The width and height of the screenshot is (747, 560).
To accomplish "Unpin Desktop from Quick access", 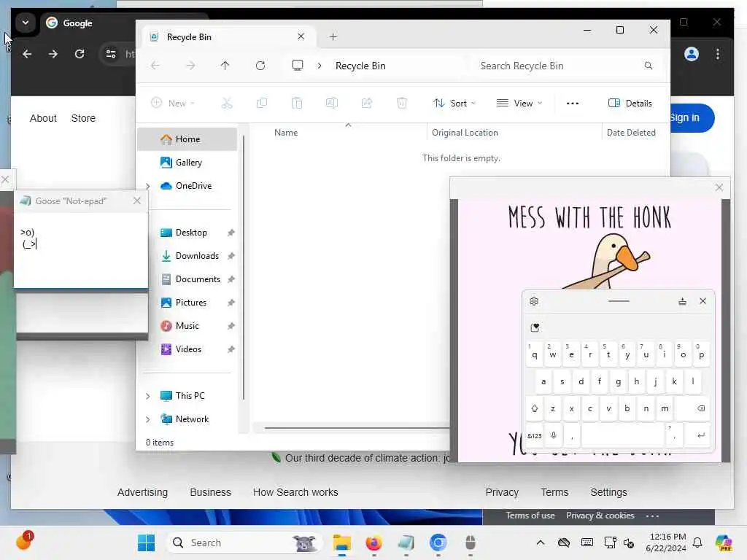I will point(231,233).
